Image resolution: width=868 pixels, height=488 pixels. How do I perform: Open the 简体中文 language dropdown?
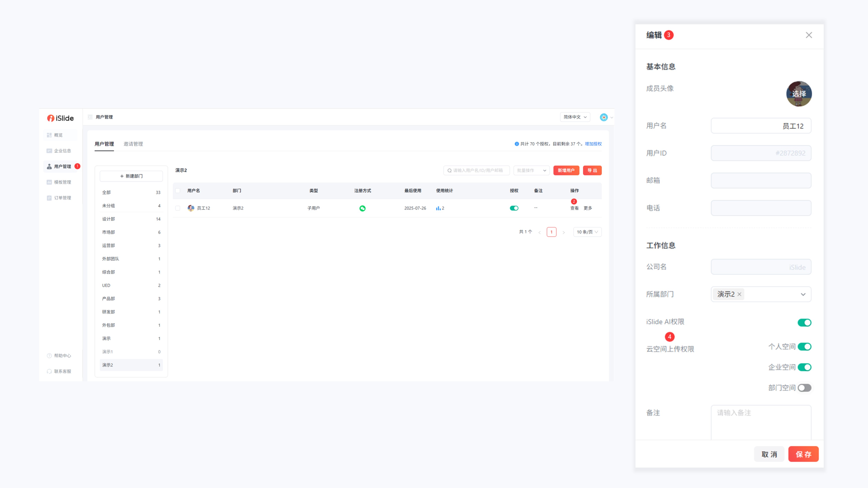click(x=575, y=117)
